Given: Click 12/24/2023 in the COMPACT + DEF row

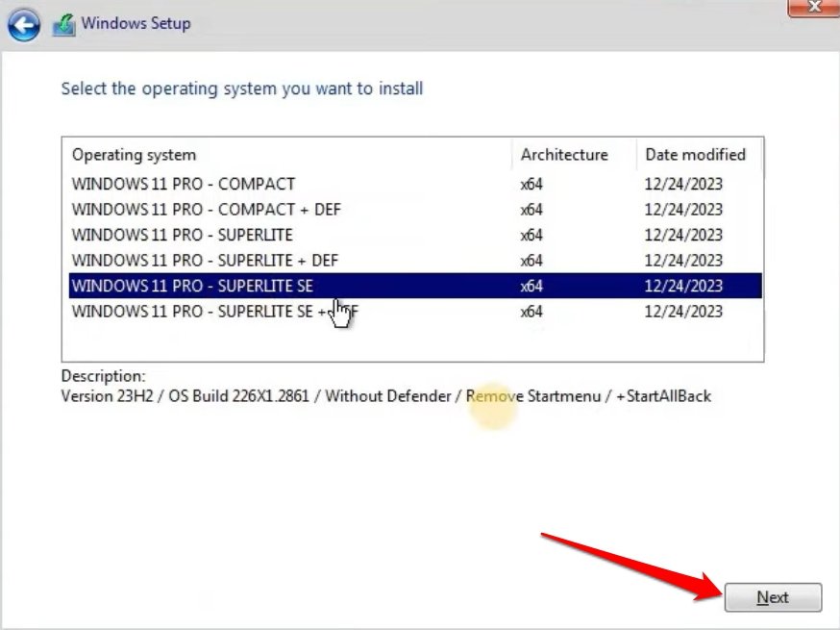Looking at the screenshot, I should click(683, 209).
